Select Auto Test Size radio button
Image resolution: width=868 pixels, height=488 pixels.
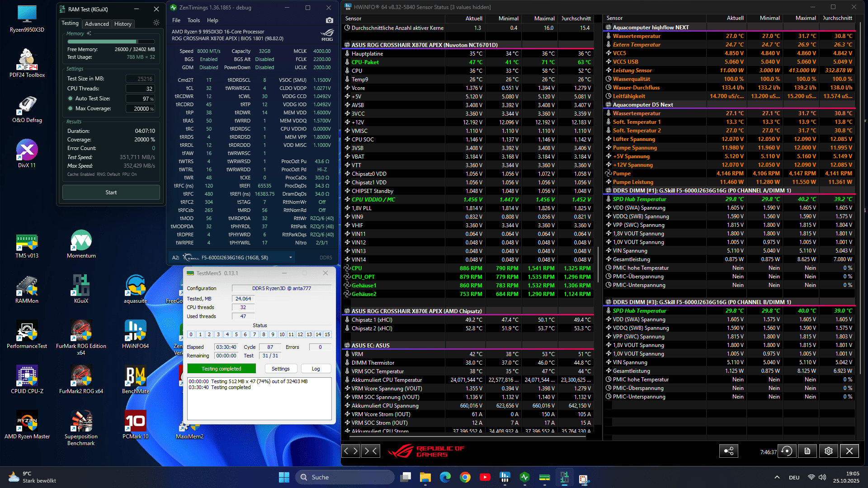pyautogui.click(x=71, y=99)
